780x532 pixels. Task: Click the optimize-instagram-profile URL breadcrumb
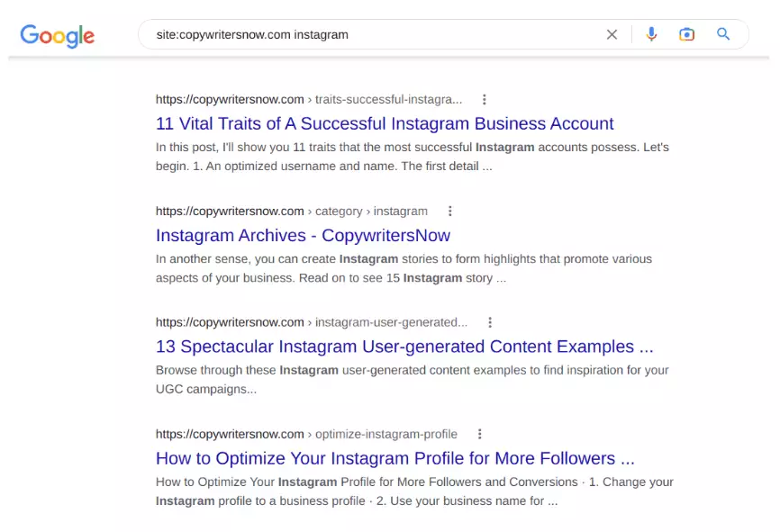click(x=306, y=434)
